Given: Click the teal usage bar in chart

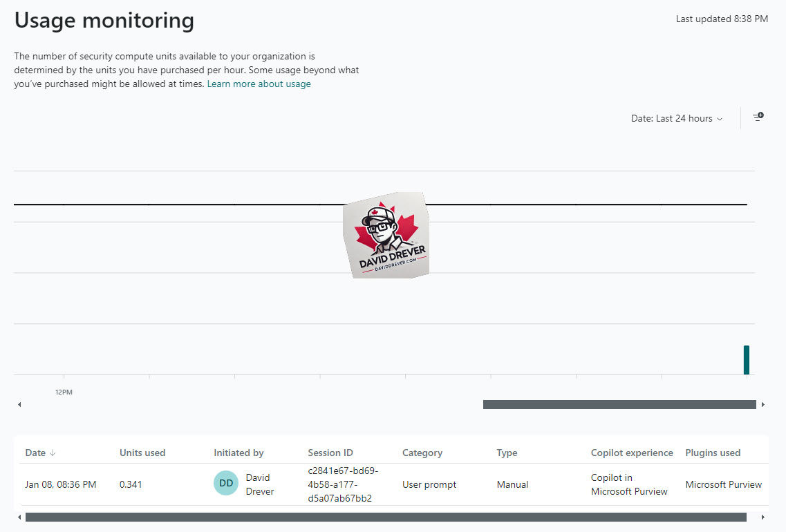Looking at the screenshot, I should (747, 360).
